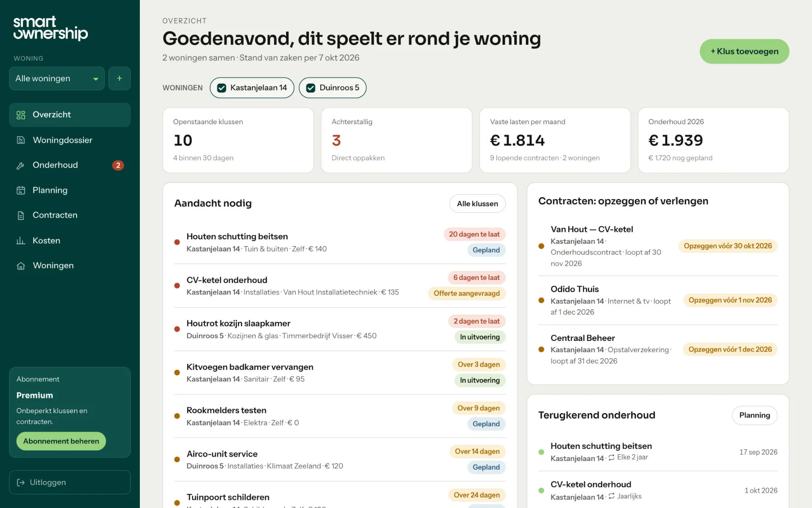Open Woningdossier in the sidebar
812x508 pixels.
click(x=70, y=140)
